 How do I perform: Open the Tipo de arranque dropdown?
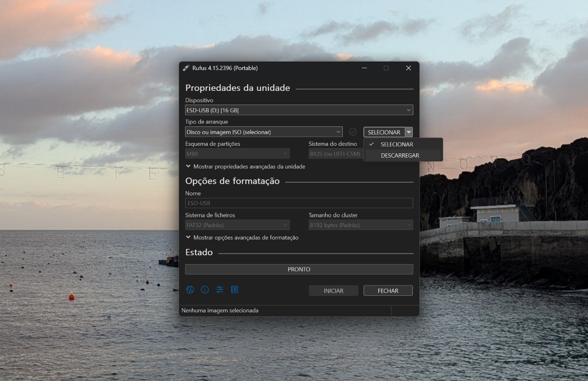[264, 132]
